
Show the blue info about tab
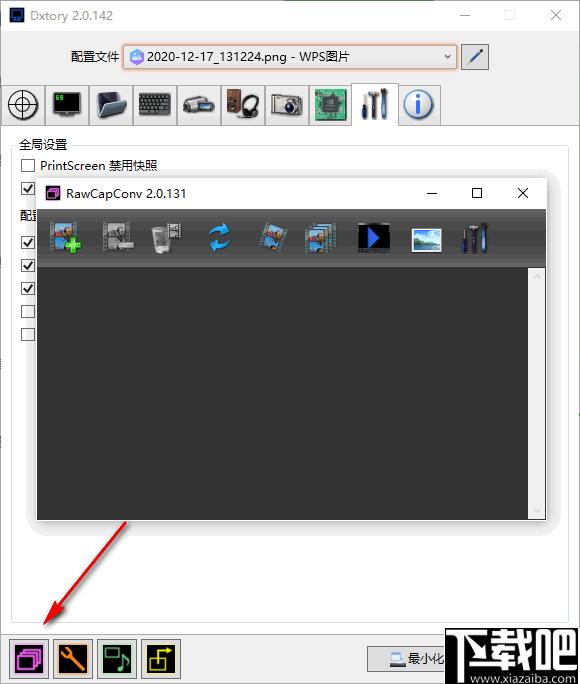coord(419,105)
